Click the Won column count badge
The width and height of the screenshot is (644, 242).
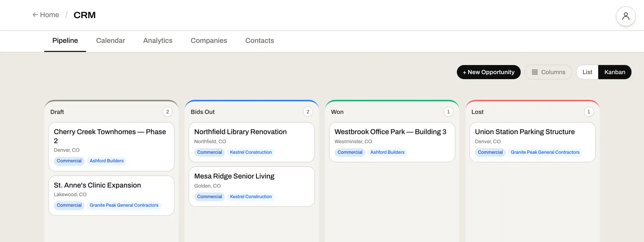coord(448,112)
